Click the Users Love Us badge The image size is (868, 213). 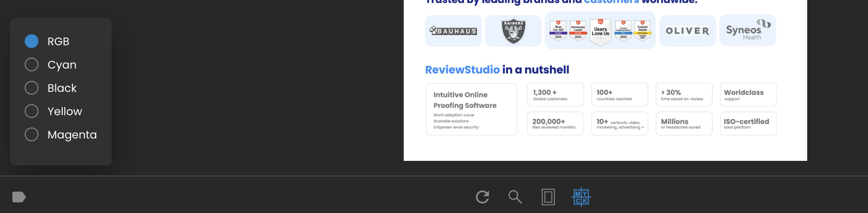[600, 31]
